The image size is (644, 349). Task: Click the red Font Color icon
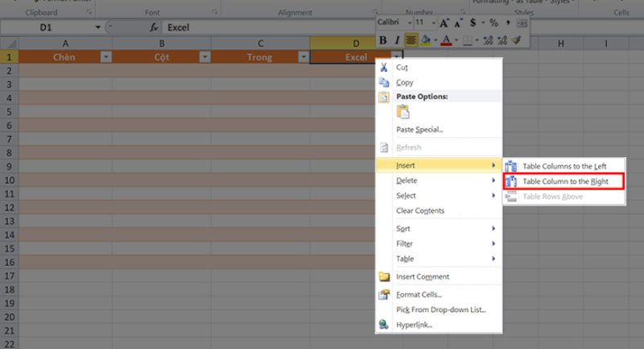coord(445,39)
